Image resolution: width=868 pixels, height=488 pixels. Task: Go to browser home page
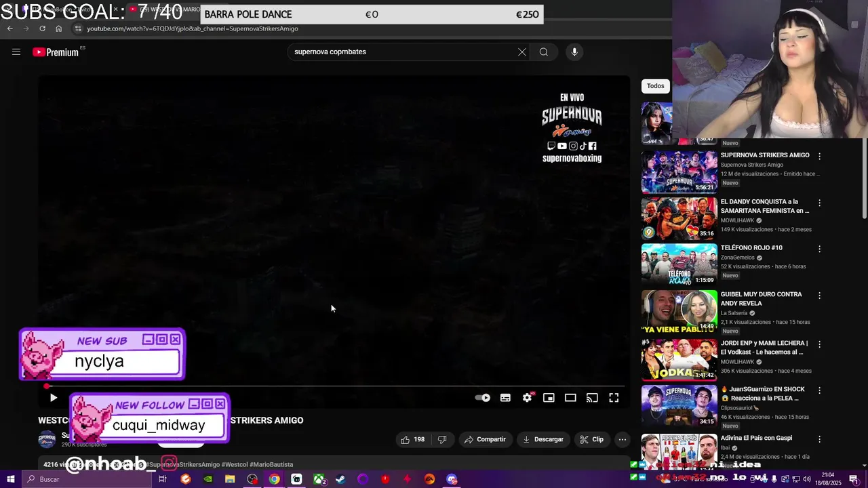pyautogui.click(x=58, y=28)
